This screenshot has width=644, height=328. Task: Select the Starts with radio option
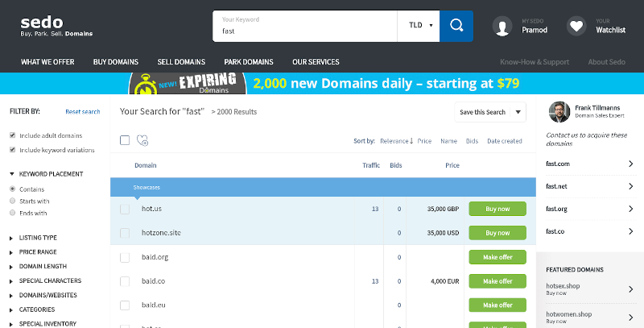12,201
